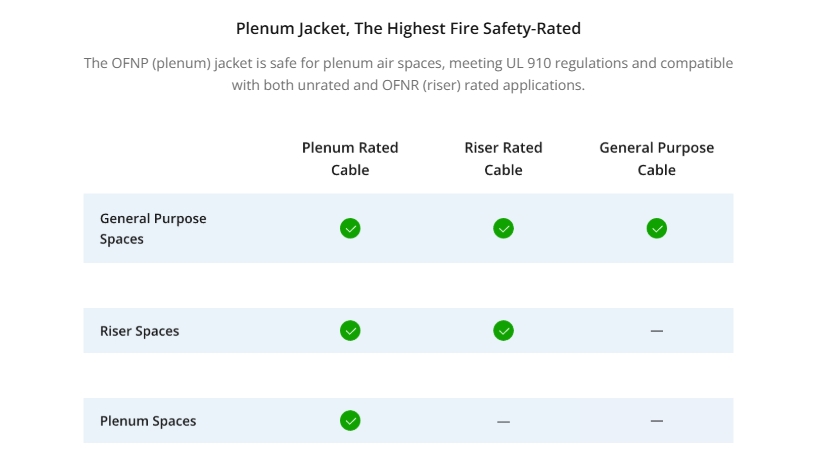Image resolution: width=818 pixels, height=471 pixels.
Task: Select the Riser Rated Cable column header
Action: coord(503,159)
